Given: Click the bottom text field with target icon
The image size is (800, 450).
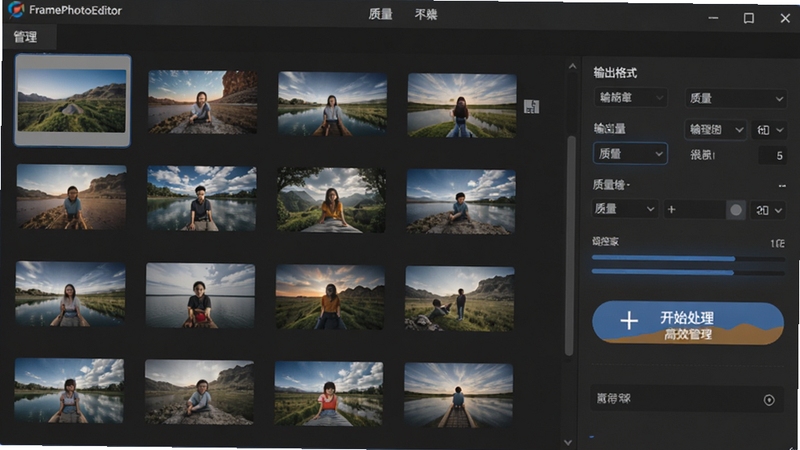Looking at the screenshot, I should tap(686, 399).
